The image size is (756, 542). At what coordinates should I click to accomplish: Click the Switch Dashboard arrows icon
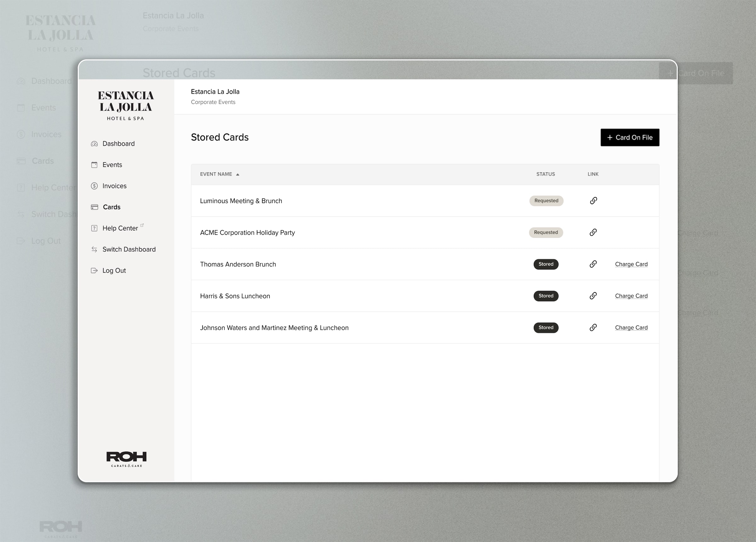[x=94, y=249]
